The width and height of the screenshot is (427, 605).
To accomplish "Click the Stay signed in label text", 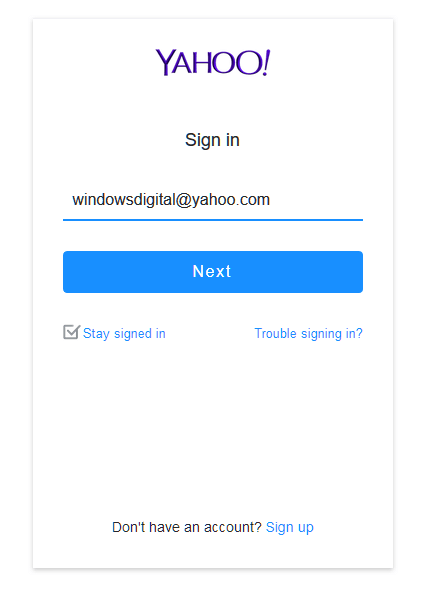I will pos(124,333).
